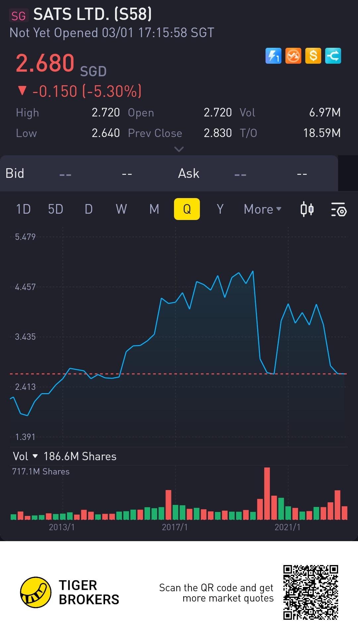Open chart settings list icon

339,209
